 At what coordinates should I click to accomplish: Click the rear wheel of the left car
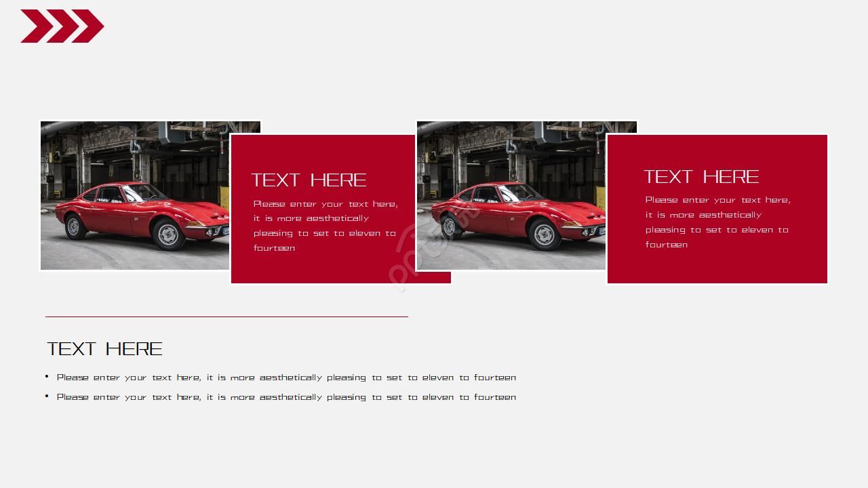click(73, 226)
